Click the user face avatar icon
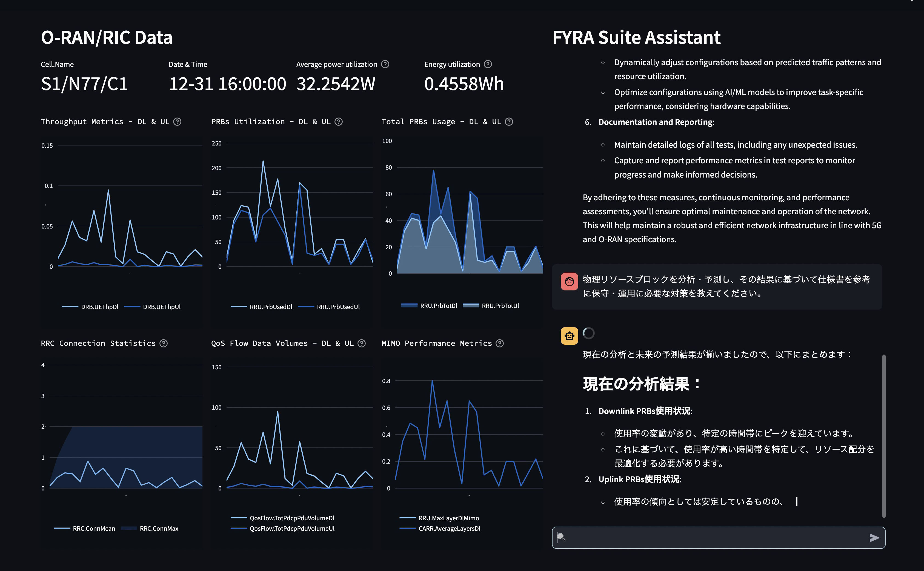 [569, 282]
